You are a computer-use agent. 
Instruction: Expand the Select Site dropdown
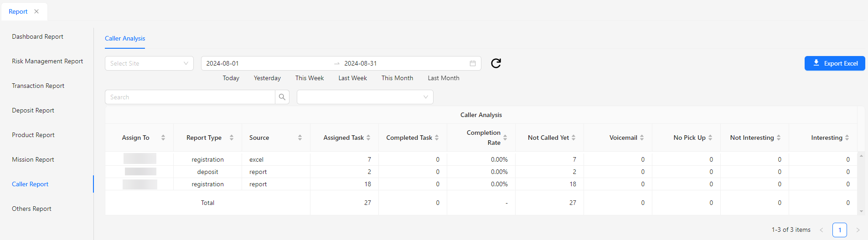(x=149, y=63)
